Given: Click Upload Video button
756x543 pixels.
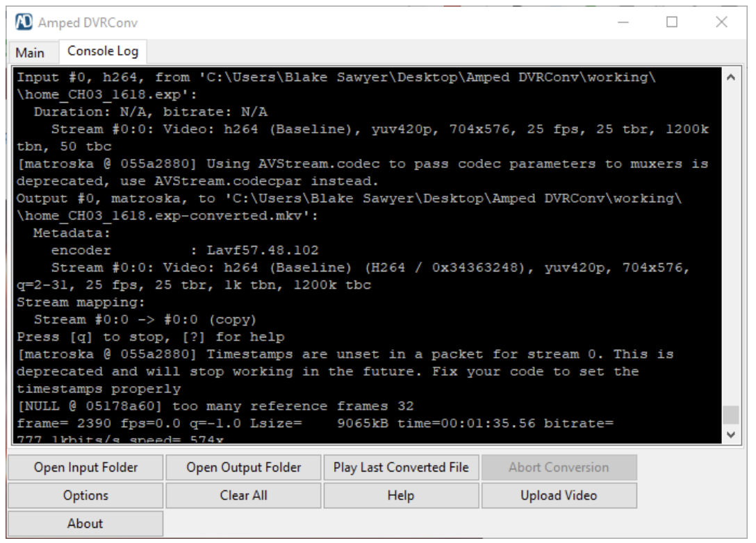Looking at the screenshot, I should 559,495.
